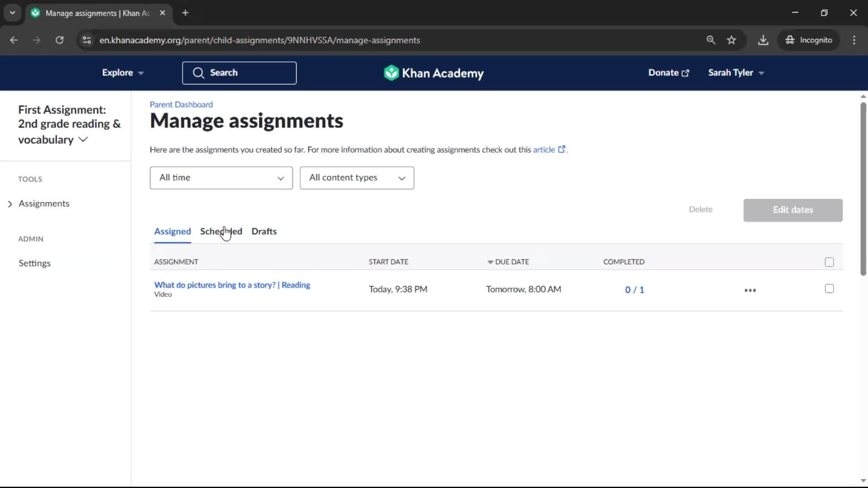Reload the page with refresh icon
This screenshot has width=868, height=488.
pyautogui.click(x=59, y=40)
